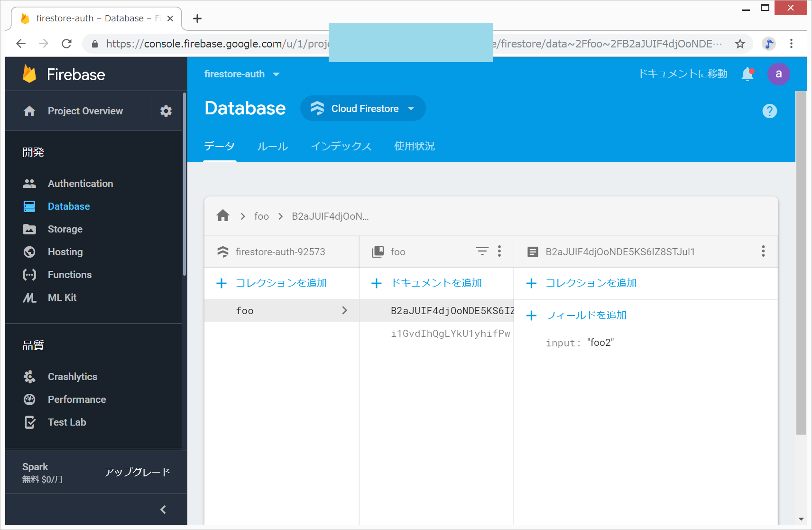Collapse the sidebar with chevron arrow

(x=163, y=510)
